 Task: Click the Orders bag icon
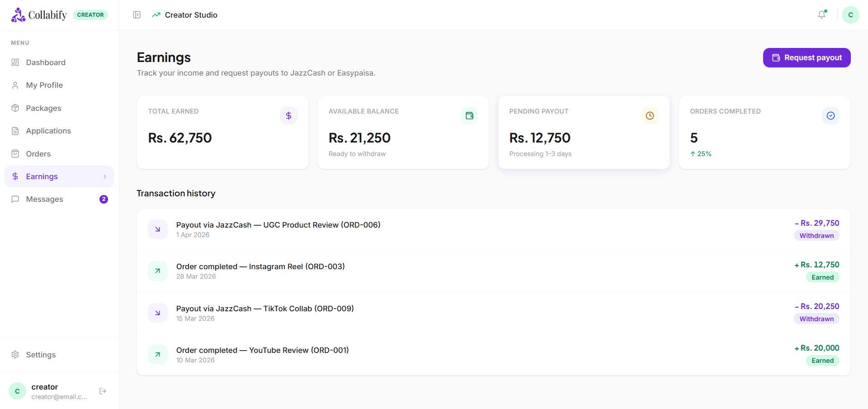(x=15, y=154)
